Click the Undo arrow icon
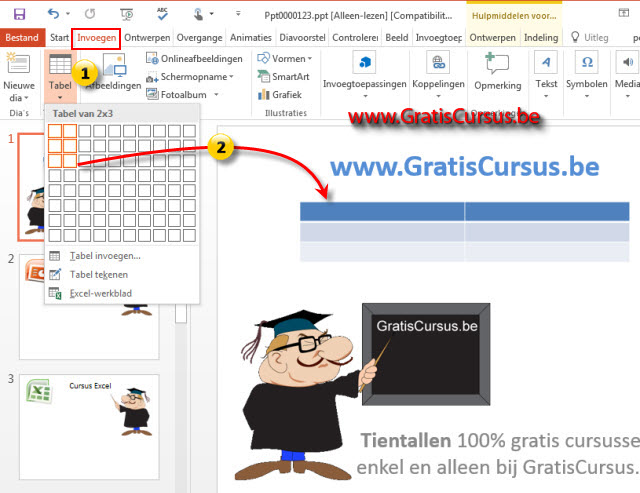Screen dimensions: 640x493 pos(53,14)
